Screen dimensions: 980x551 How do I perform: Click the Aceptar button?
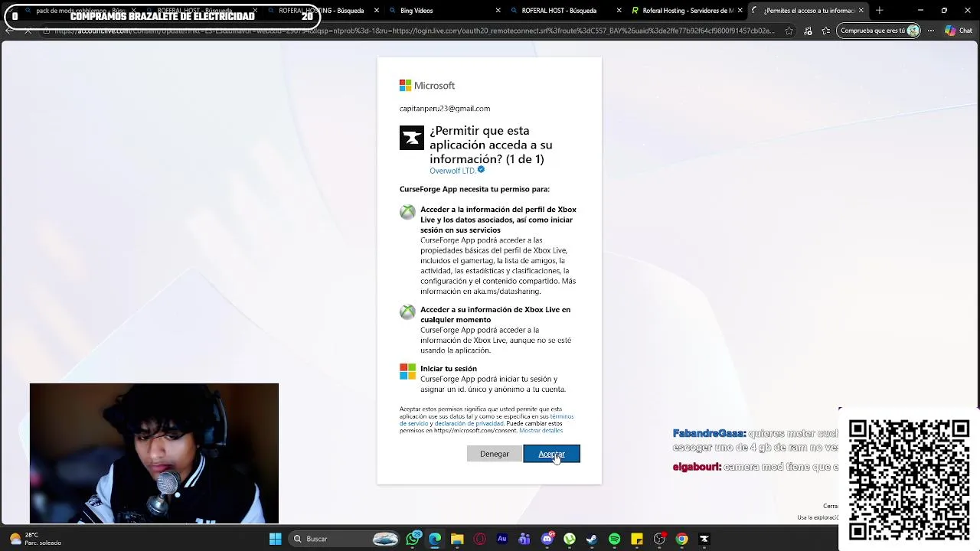[x=551, y=454]
